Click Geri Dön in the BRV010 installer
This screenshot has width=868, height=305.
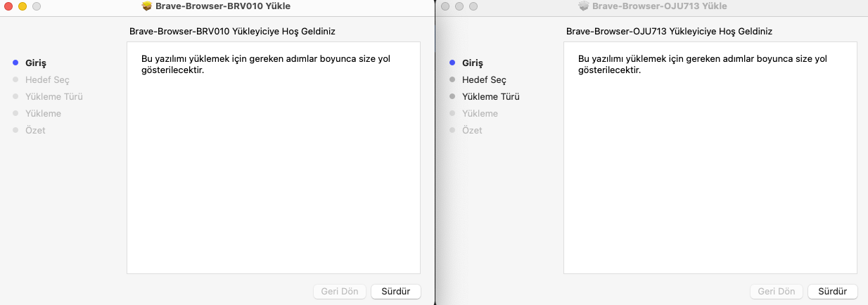pyautogui.click(x=340, y=291)
